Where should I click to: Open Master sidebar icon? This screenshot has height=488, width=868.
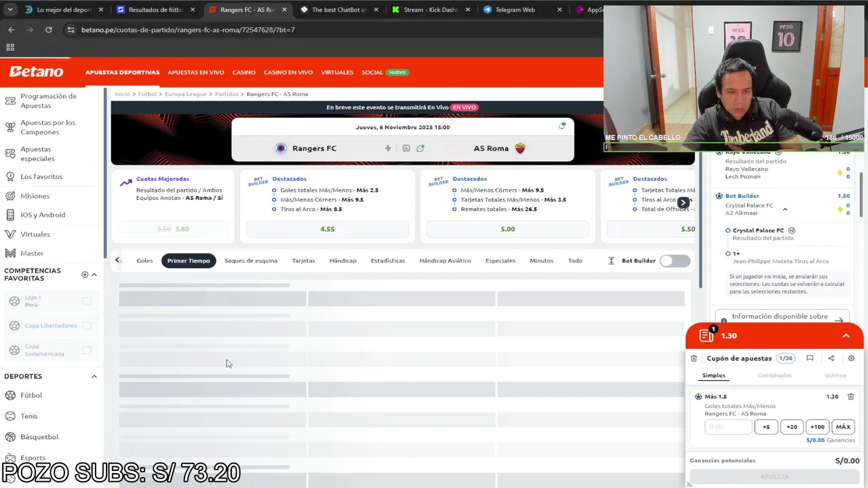pos(10,253)
